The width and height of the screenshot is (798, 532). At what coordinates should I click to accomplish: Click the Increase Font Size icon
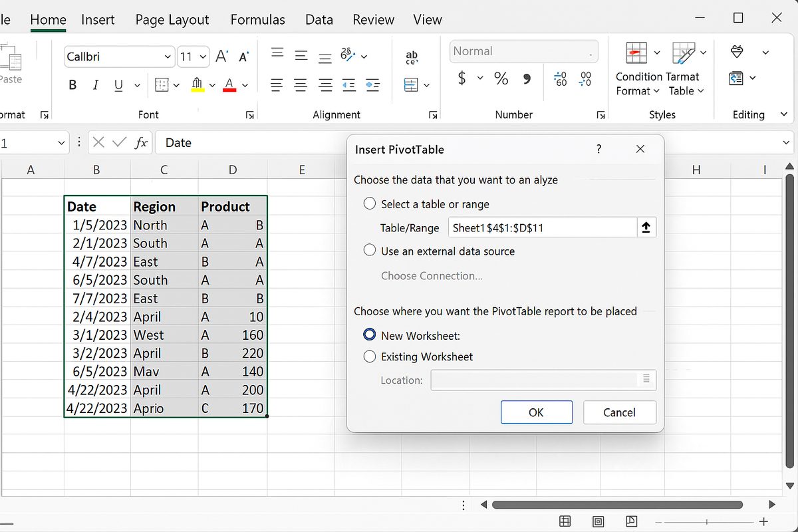click(222, 57)
